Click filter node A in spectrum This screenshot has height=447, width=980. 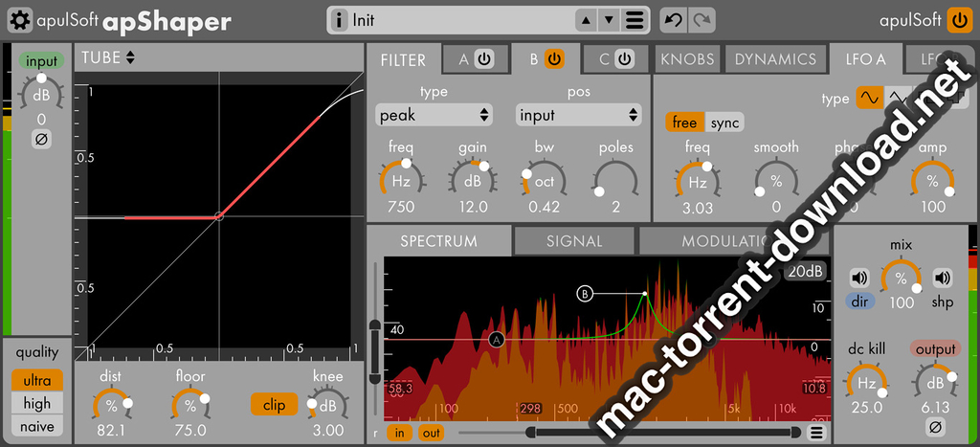pyautogui.click(x=497, y=340)
